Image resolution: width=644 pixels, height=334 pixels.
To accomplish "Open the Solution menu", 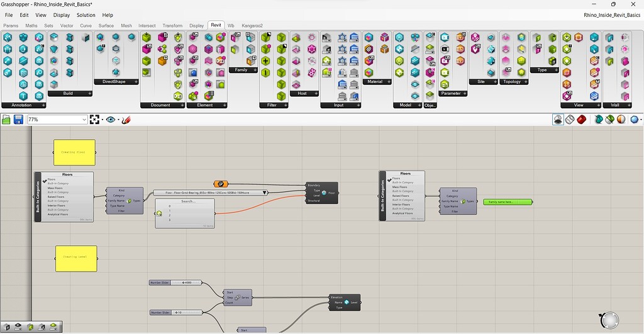I will (86, 15).
